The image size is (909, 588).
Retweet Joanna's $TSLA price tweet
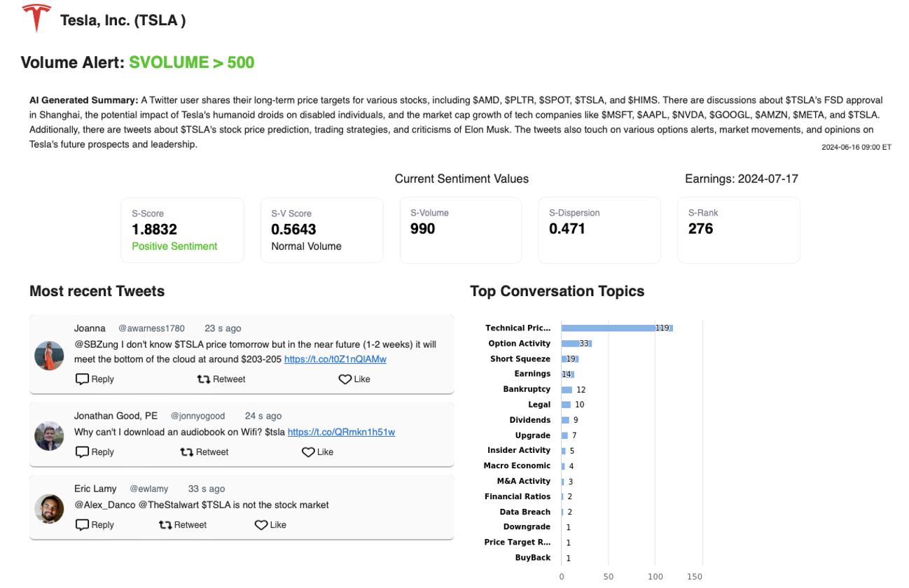point(221,379)
